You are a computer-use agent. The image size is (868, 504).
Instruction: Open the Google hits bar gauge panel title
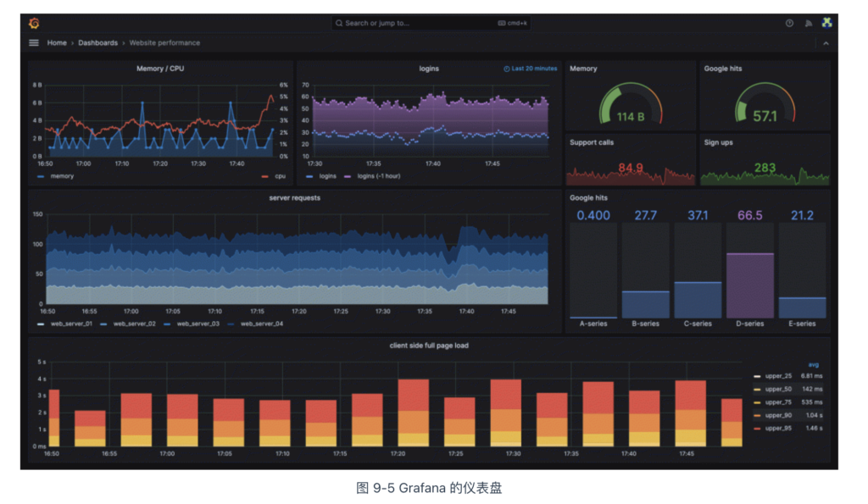pos(588,197)
